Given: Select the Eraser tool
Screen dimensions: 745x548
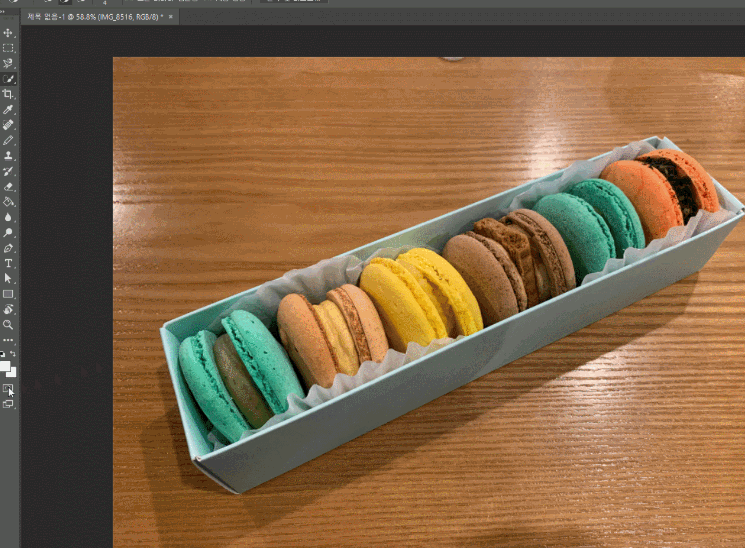Looking at the screenshot, I should [8, 187].
